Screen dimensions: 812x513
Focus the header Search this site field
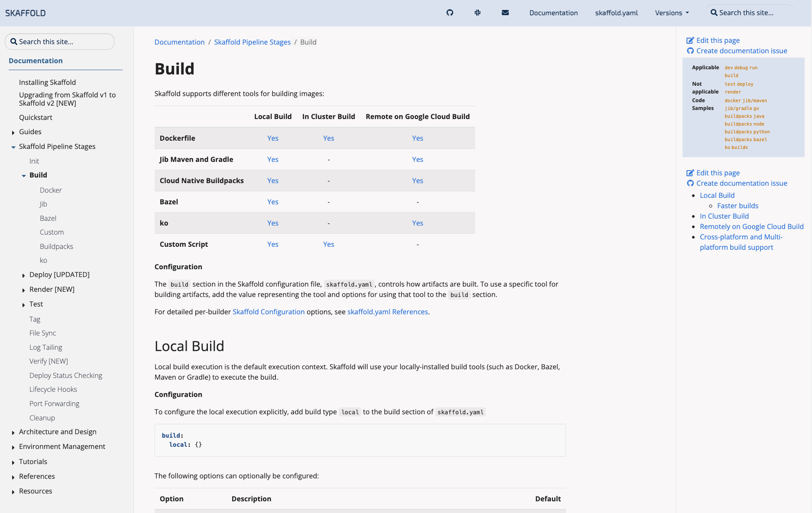click(x=750, y=13)
